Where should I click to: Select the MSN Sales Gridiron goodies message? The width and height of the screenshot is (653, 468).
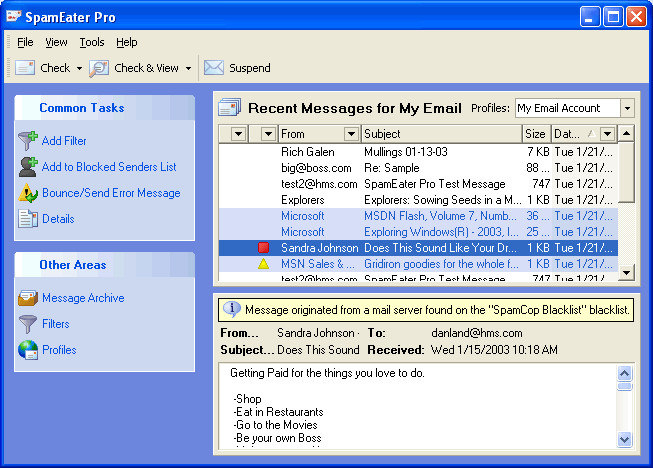point(418,264)
